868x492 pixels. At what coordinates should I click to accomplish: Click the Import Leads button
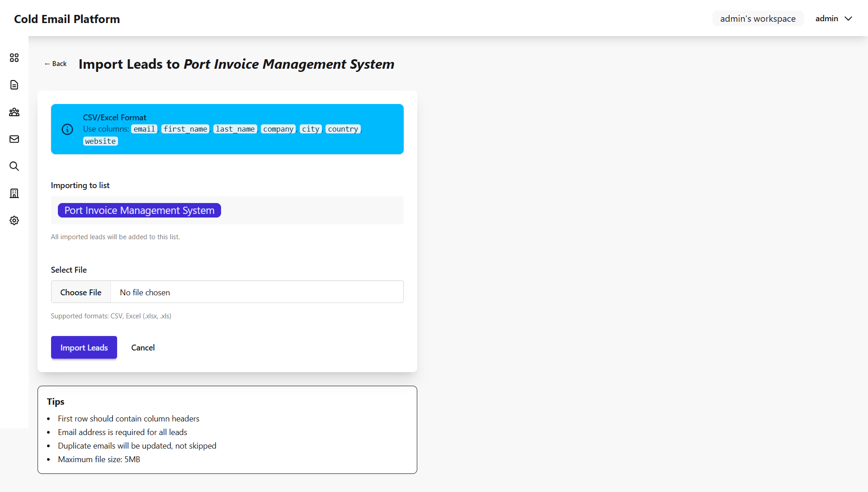(x=84, y=347)
